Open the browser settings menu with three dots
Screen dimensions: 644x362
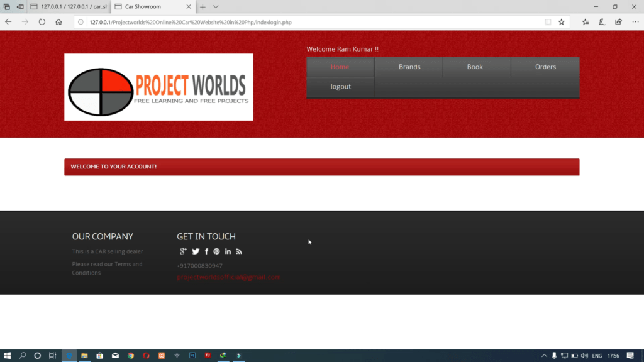click(636, 21)
